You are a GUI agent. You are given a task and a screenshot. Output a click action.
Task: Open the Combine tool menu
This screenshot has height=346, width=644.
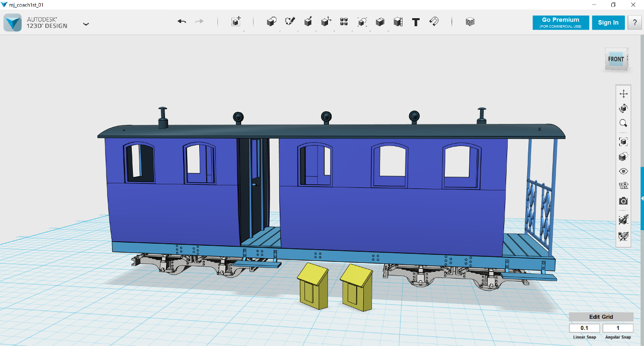pos(380,22)
